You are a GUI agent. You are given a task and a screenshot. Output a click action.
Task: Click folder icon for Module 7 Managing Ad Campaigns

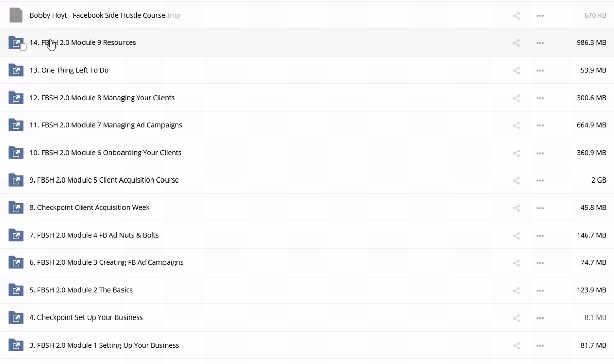click(16, 125)
